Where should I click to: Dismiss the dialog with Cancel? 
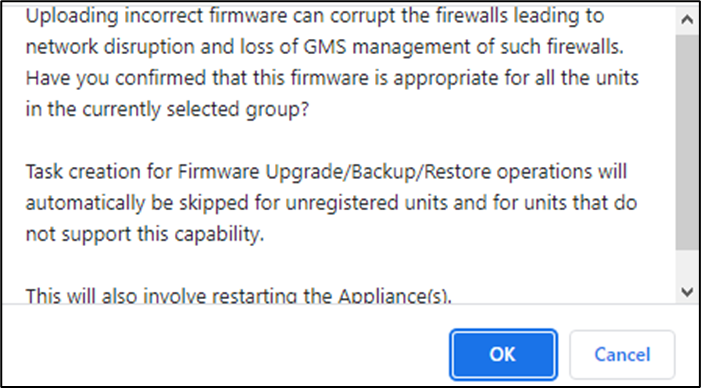coord(622,354)
